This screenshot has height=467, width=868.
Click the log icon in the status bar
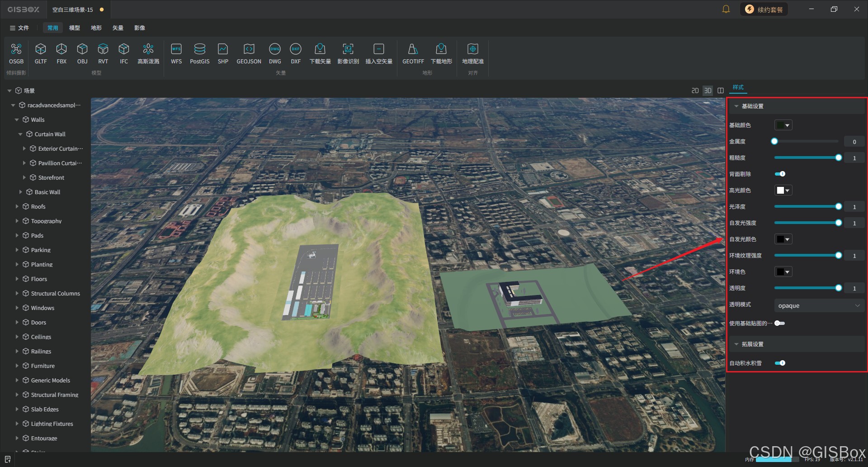click(7, 459)
